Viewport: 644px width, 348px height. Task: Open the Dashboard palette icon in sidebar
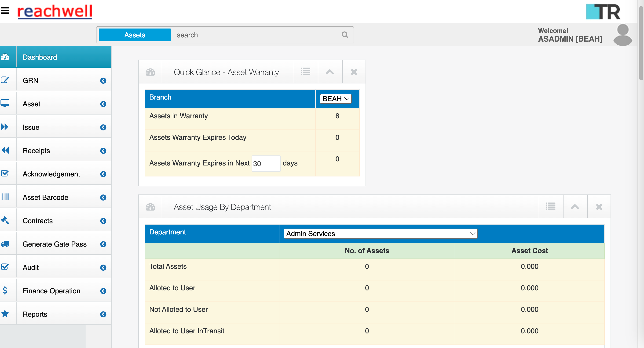[5, 57]
